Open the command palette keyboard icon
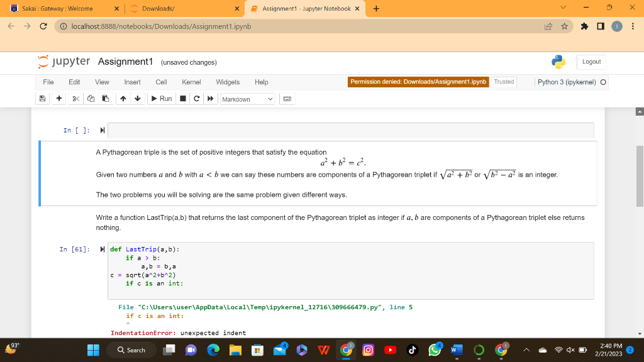This screenshot has width=644, height=362. [x=287, y=99]
